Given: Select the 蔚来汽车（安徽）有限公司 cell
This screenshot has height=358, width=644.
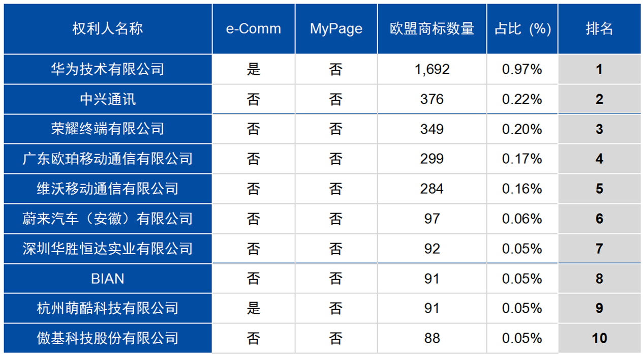Looking at the screenshot, I should pos(108,219).
